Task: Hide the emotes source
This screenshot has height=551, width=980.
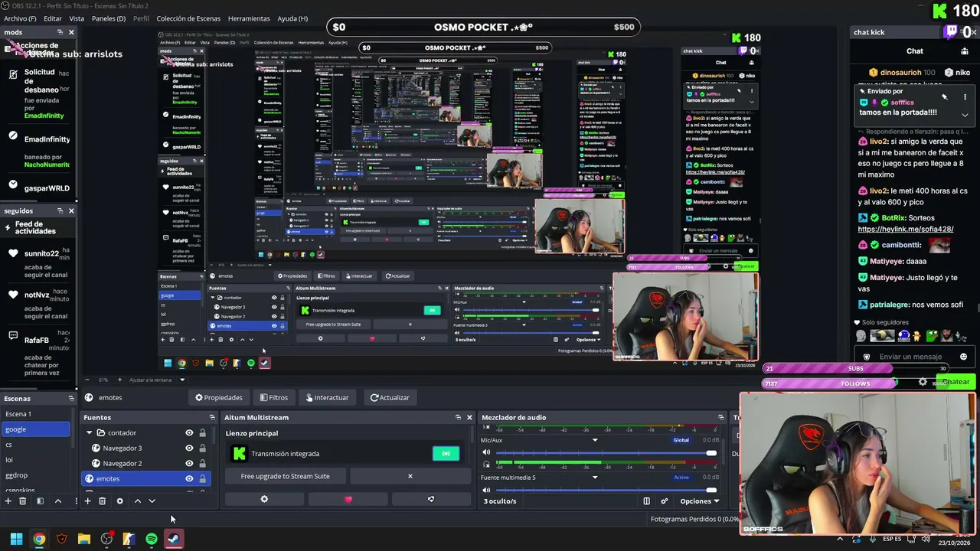Action: tap(189, 478)
